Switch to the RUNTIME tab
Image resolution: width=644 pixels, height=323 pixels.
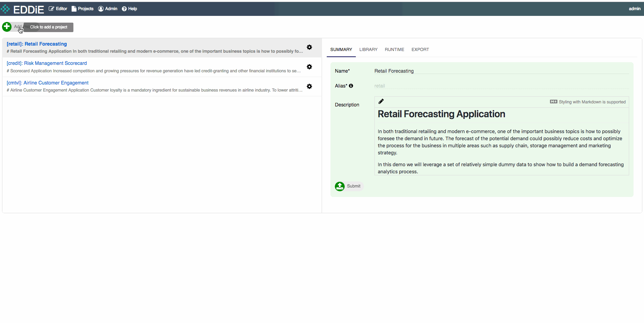[x=394, y=50]
